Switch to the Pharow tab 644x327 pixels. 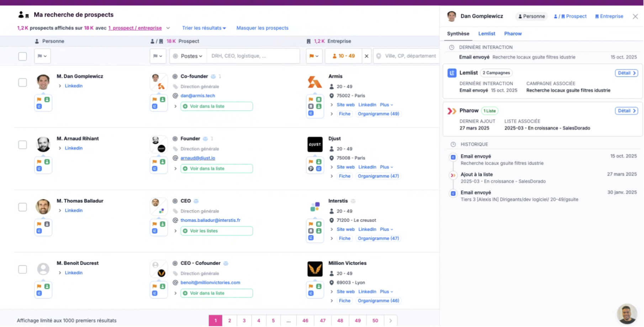tap(513, 33)
